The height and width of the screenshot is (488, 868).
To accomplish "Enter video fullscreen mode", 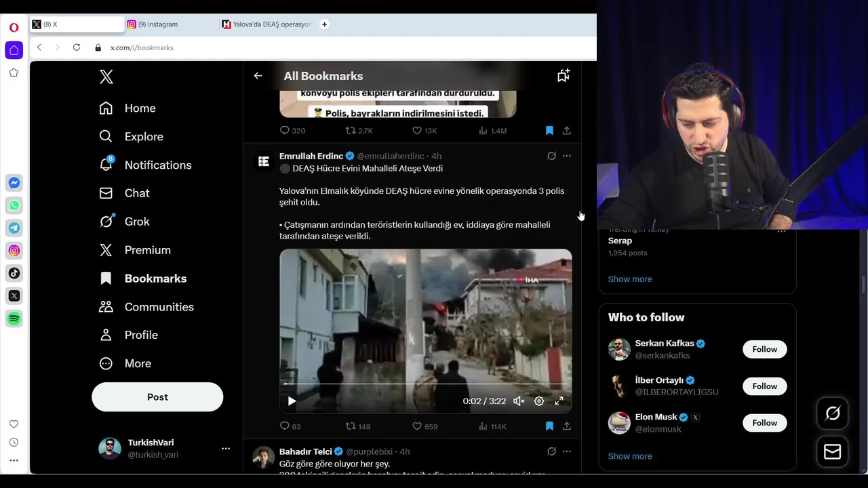I will pyautogui.click(x=559, y=401).
